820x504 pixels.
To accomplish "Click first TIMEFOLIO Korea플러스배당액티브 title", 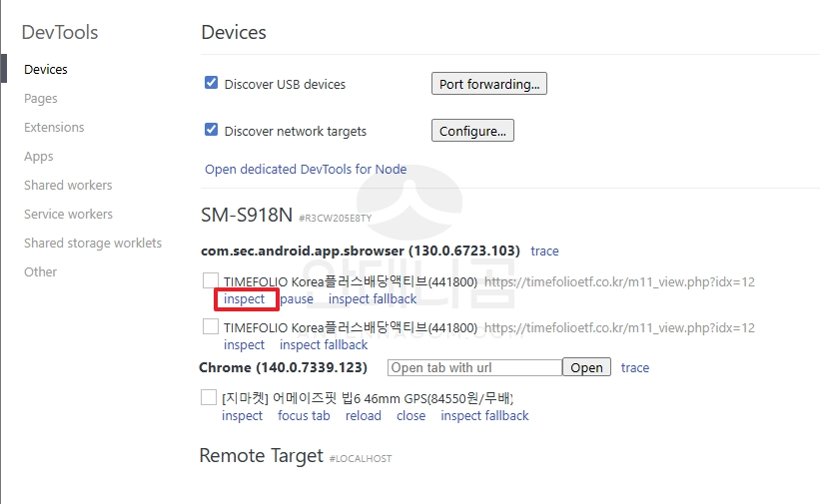I will coord(351,281).
